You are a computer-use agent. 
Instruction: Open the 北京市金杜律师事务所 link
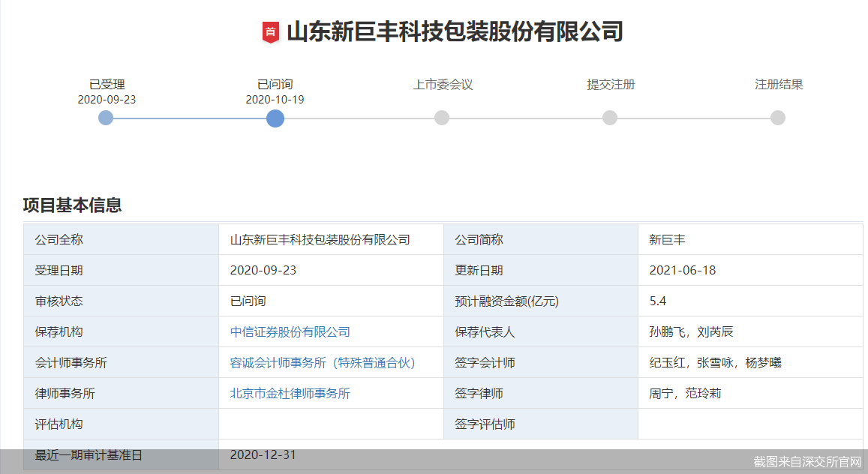(x=290, y=393)
